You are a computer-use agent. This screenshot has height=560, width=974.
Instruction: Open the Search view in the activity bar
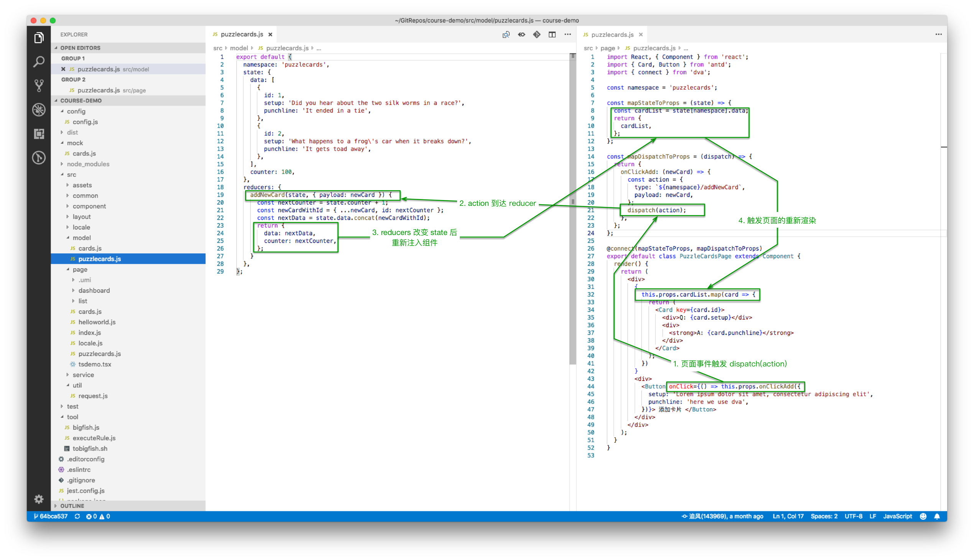38,61
